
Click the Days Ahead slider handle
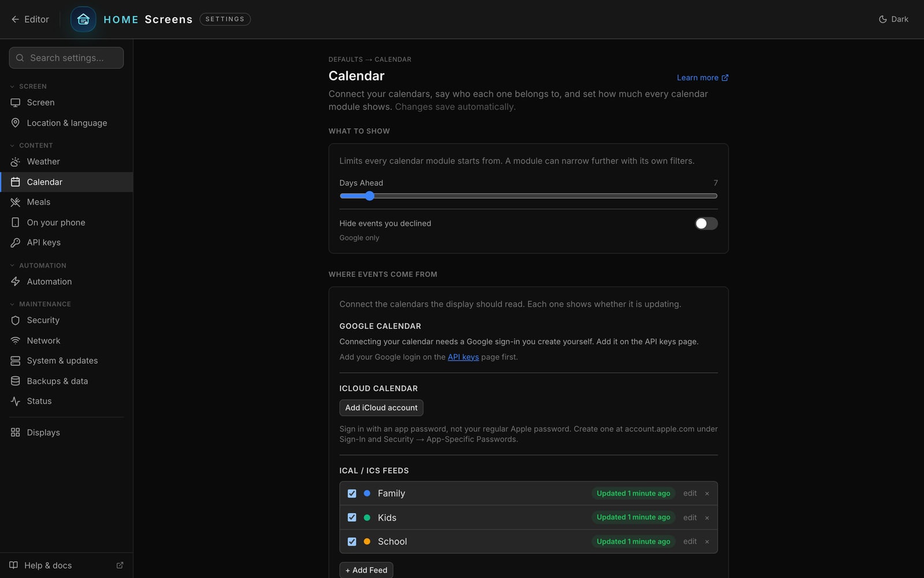point(370,196)
